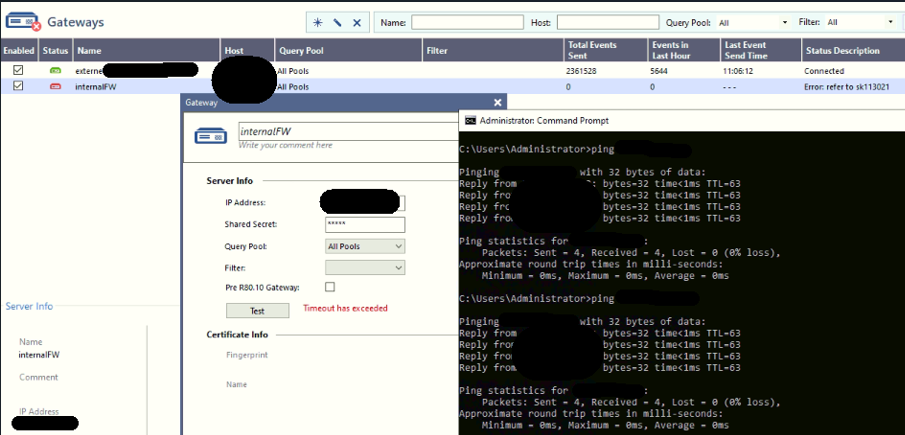Open the Query Pool dropdown in the top toolbar
The height and width of the screenshot is (435, 905).
pyautogui.click(x=752, y=22)
